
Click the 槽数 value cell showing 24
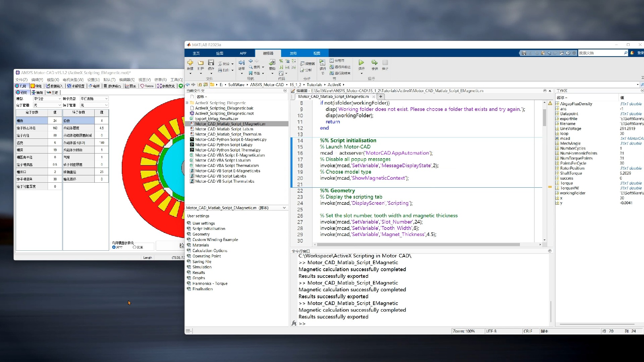tap(55, 121)
